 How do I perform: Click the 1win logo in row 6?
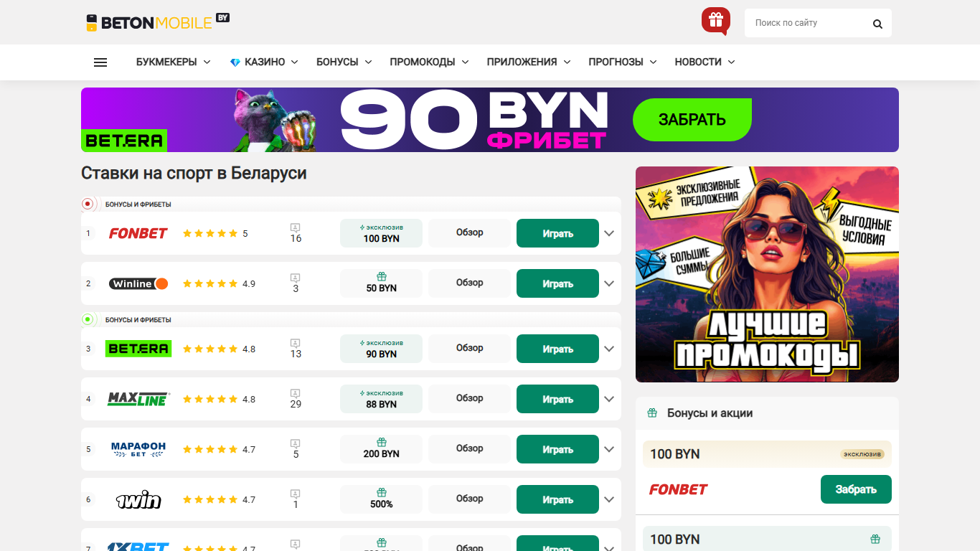pyautogui.click(x=138, y=499)
